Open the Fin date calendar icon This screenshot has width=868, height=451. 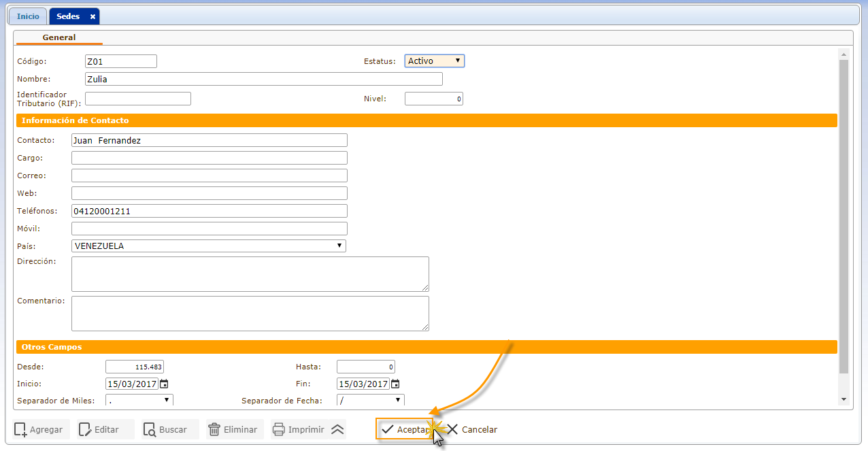point(395,384)
